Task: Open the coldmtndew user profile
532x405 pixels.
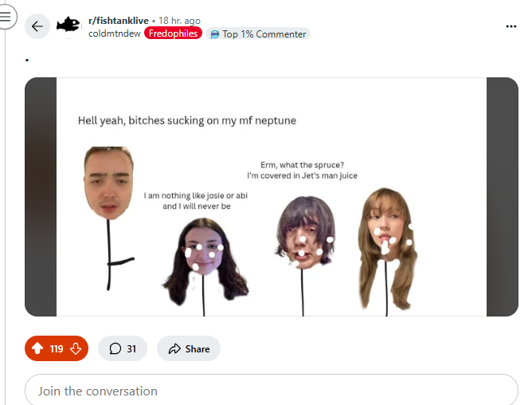Action: click(x=115, y=33)
